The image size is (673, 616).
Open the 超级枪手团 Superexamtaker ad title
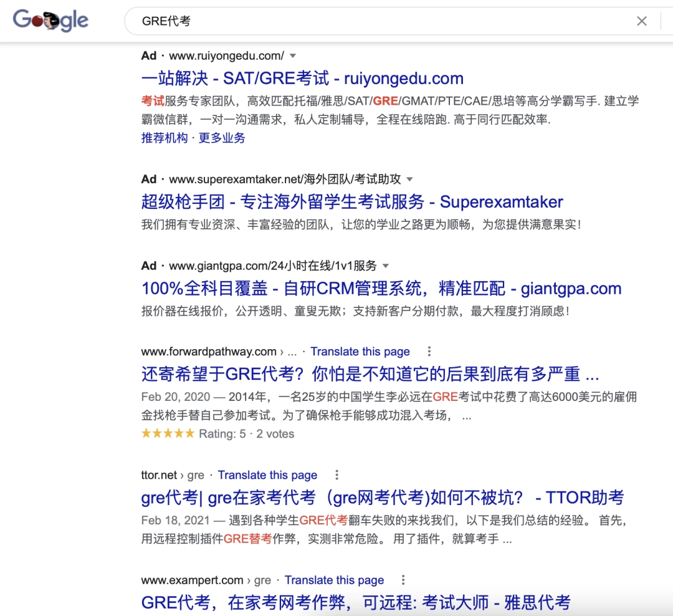pos(352,202)
